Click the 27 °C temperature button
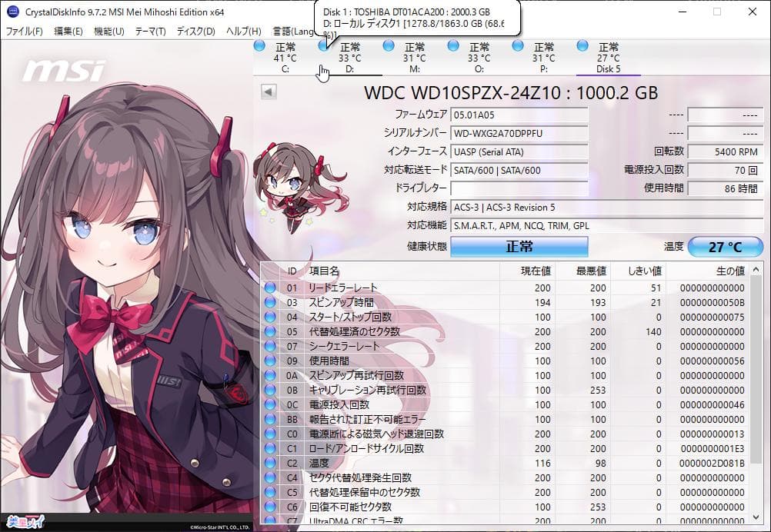Screen dimensions: 771x532 (724, 247)
